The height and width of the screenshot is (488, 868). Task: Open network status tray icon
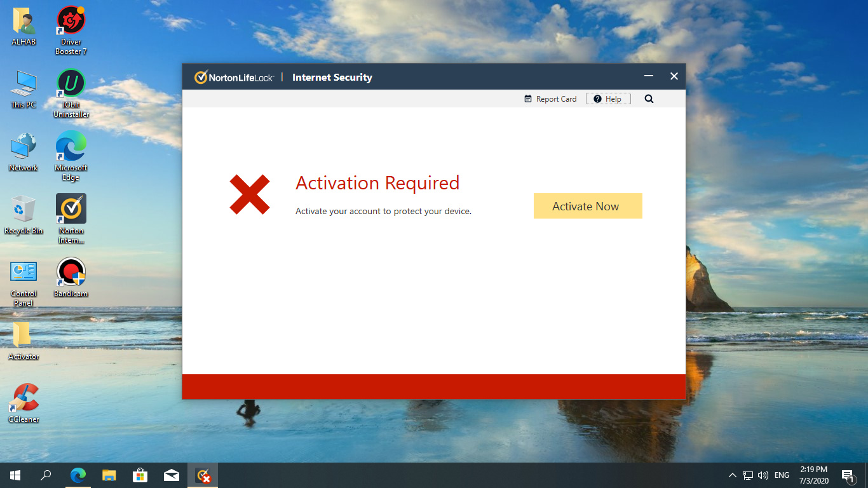click(748, 475)
